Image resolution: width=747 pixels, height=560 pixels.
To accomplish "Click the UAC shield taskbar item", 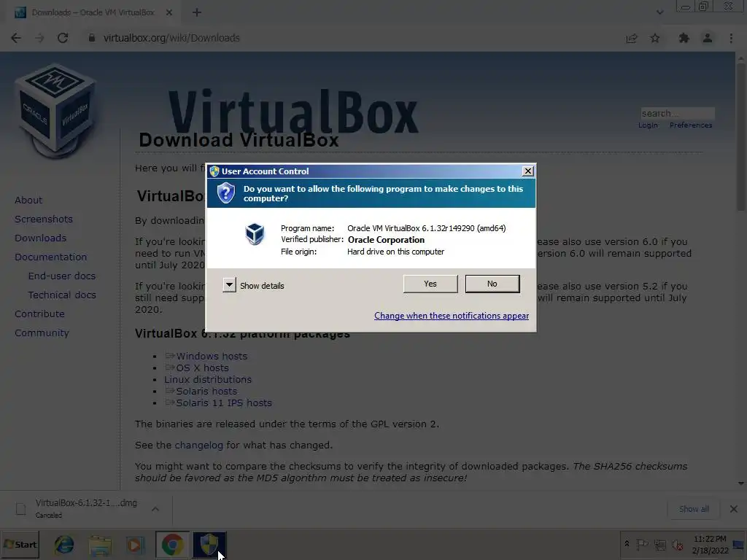I will coord(209,545).
